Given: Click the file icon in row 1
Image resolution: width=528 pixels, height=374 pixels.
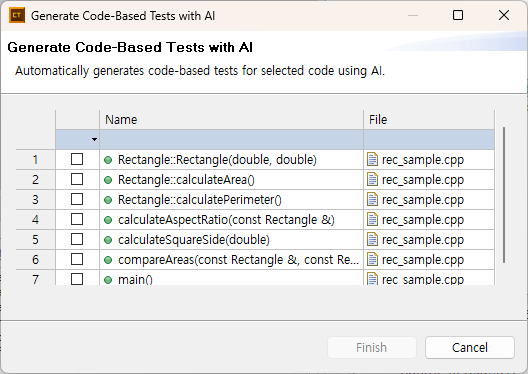Looking at the screenshot, I should (x=372, y=159).
